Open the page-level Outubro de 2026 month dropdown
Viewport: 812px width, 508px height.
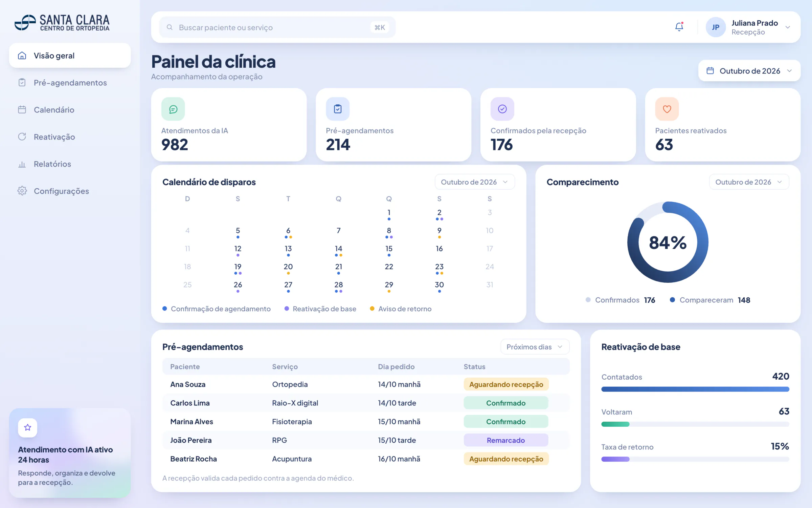pos(749,71)
